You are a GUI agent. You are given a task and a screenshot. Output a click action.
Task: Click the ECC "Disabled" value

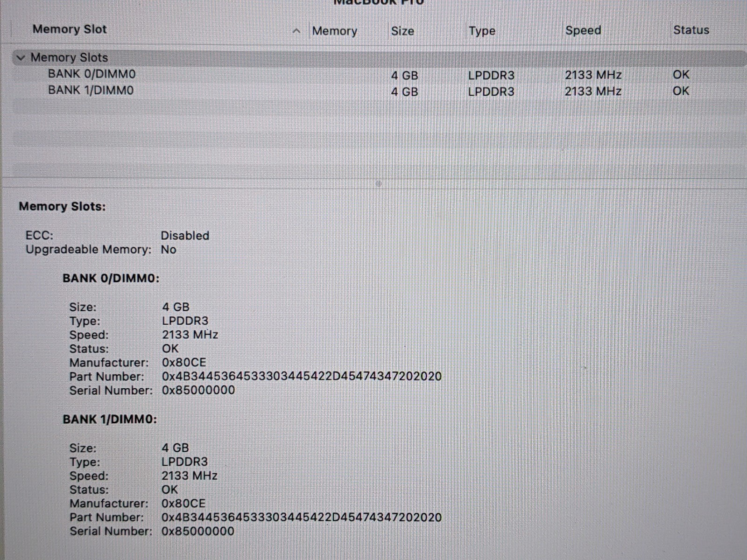185,236
